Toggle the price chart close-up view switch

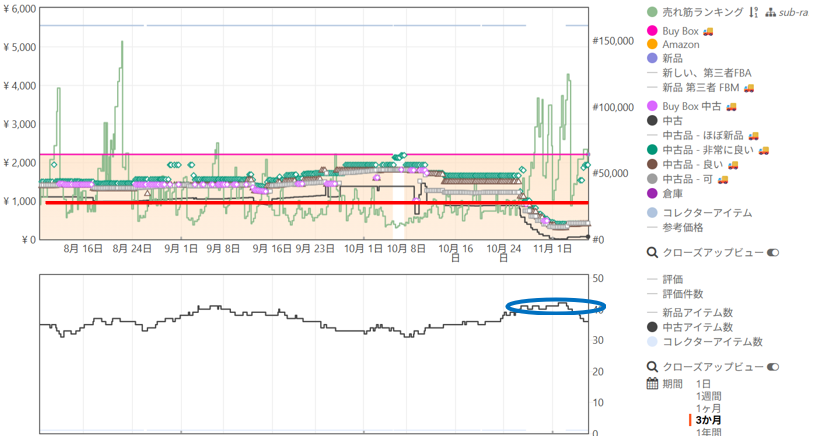tap(772, 253)
